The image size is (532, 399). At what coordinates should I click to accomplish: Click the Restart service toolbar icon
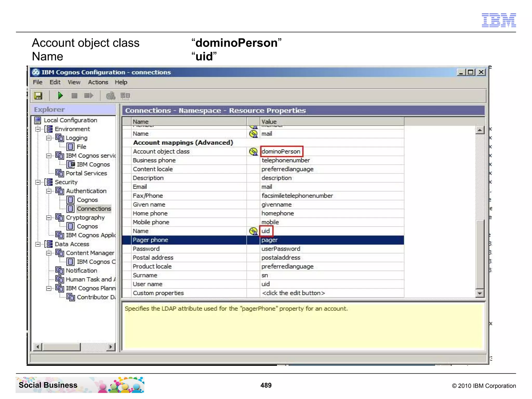pos(89,96)
